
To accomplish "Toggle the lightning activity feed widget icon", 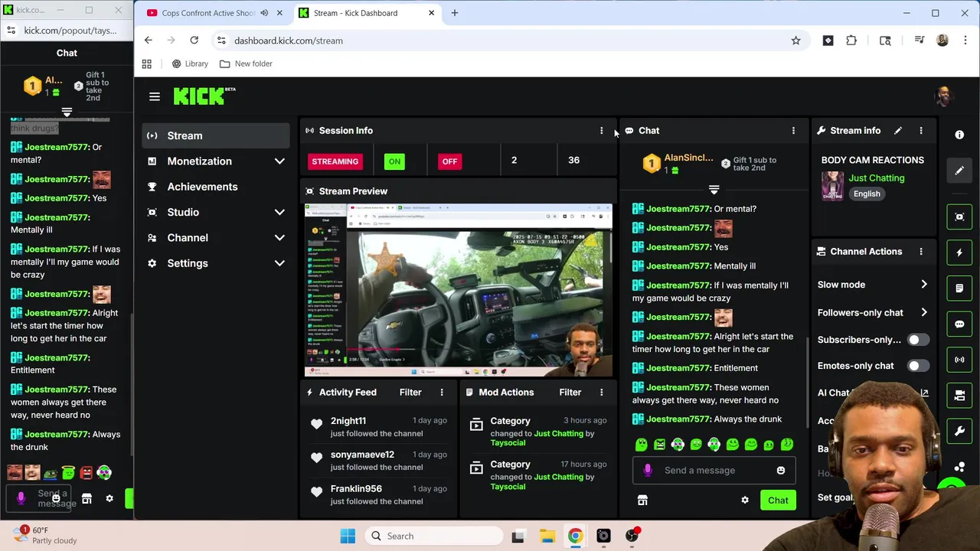I will pos(959,253).
